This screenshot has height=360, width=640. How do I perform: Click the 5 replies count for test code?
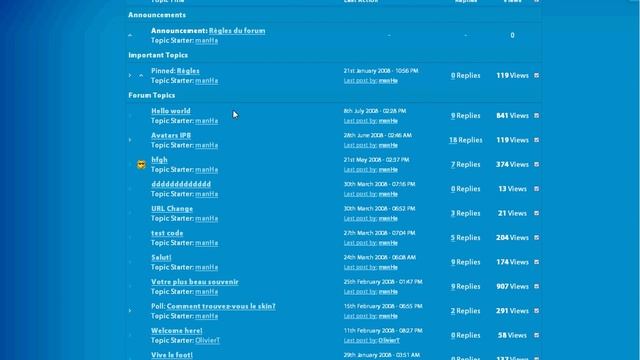[x=453, y=238]
